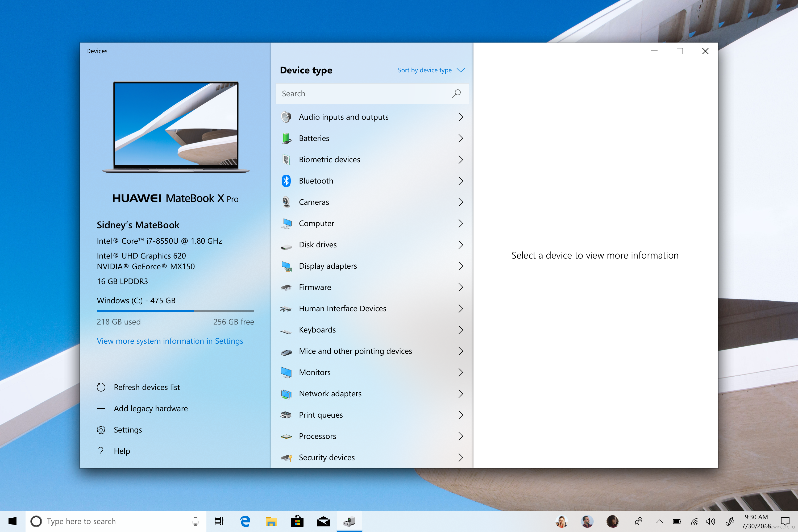Click the Firmware chip icon
798x532 pixels.
[286, 288]
